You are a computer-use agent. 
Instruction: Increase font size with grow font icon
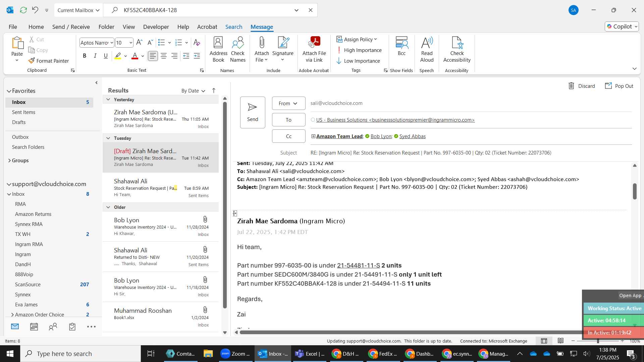pos(139,42)
